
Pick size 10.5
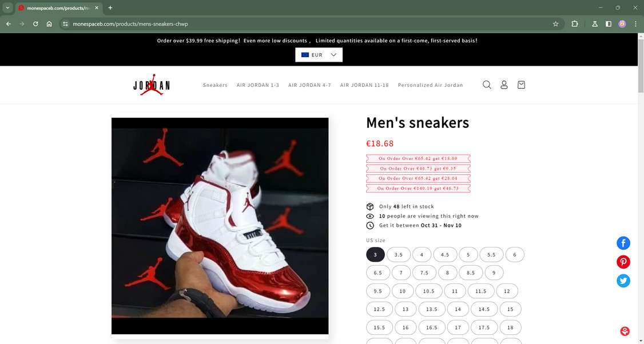(x=429, y=291)
